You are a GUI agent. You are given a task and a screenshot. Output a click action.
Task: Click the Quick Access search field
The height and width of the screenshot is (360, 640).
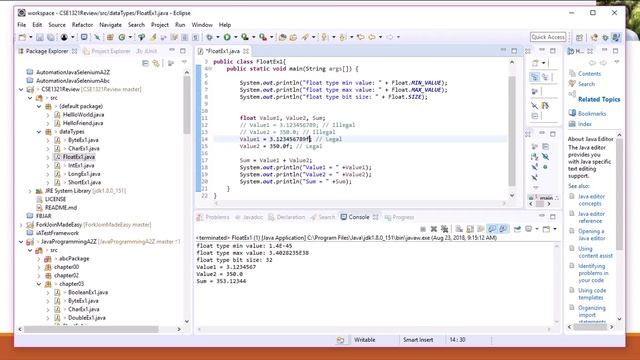(x=548, y=37)
